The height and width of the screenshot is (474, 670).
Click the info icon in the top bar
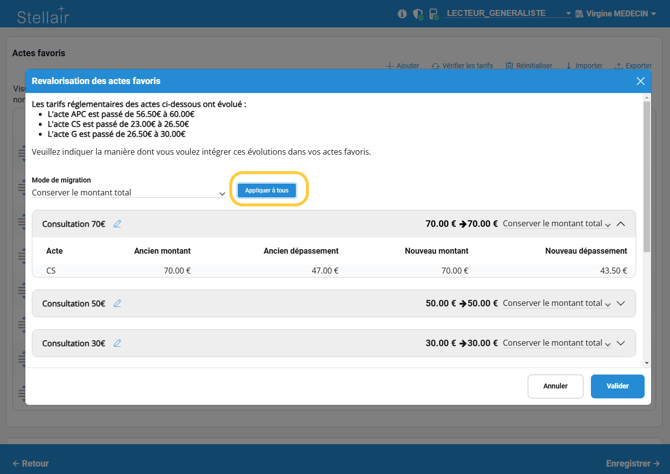click(x=402, y=14)
